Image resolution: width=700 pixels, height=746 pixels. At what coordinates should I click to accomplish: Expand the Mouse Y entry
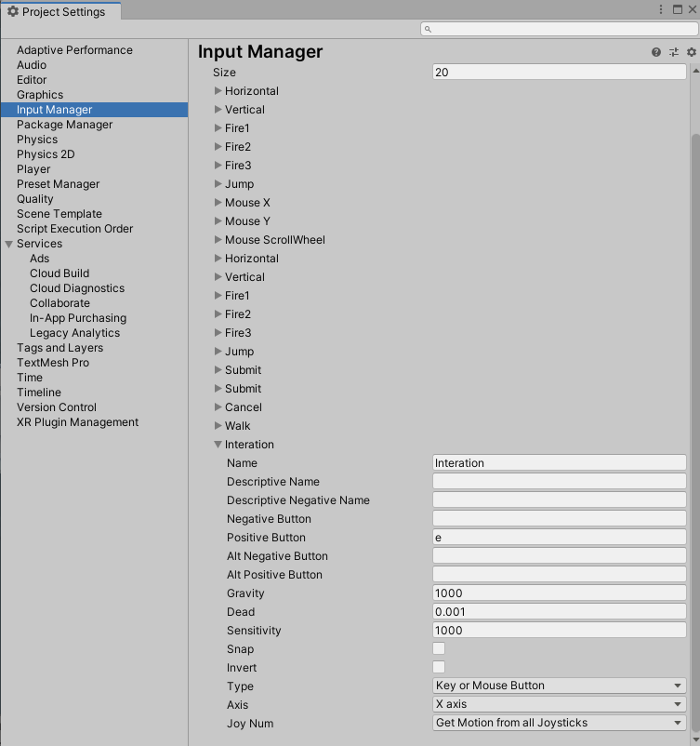pyautogui.click(x=218, y=221)
